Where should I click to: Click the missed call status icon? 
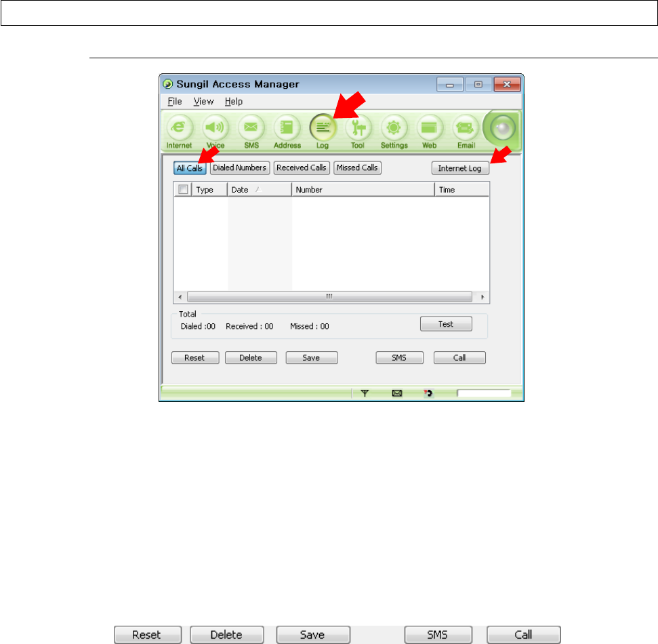pyautogui.click(x=428, y=393)
